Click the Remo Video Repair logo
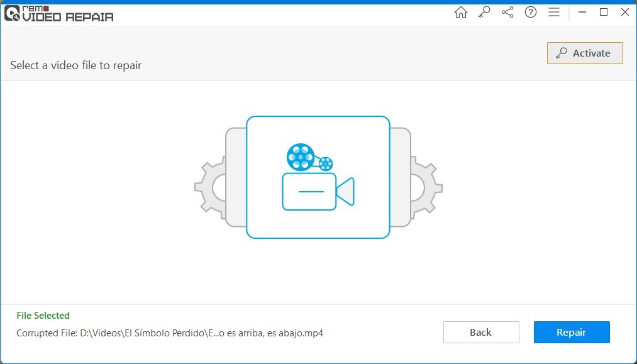The width and height of the screenshot is (637, 364). coord(59,13)
